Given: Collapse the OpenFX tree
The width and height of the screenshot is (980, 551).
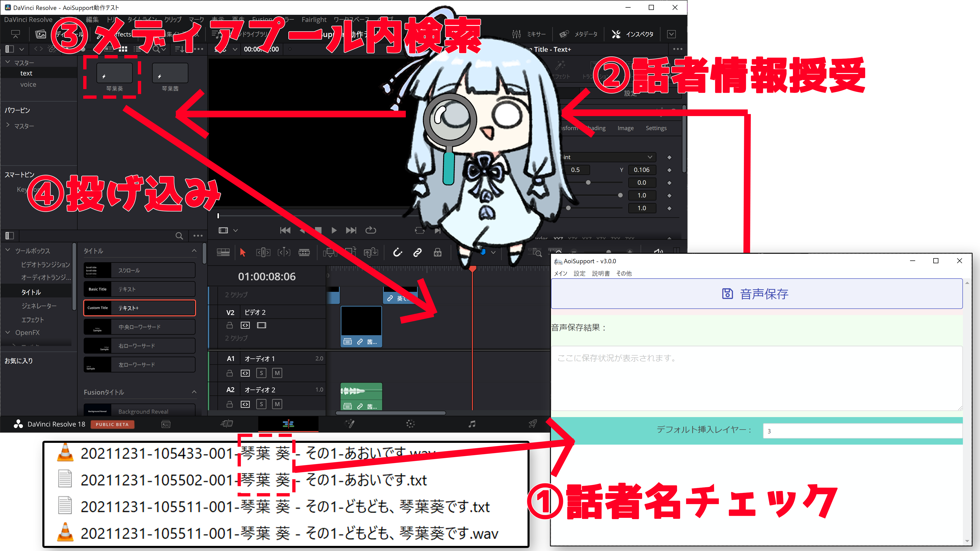Looking at the screenshot, I should (8, 332).
